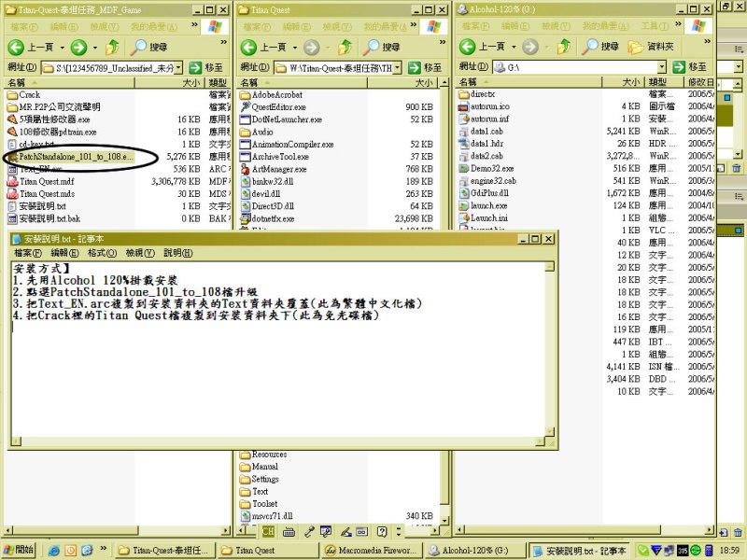The height and width of the screenshot is (560, 747).
Task: Open Search in the MDF_Game window
Action: pyautogui.click(x=149, y=48)
